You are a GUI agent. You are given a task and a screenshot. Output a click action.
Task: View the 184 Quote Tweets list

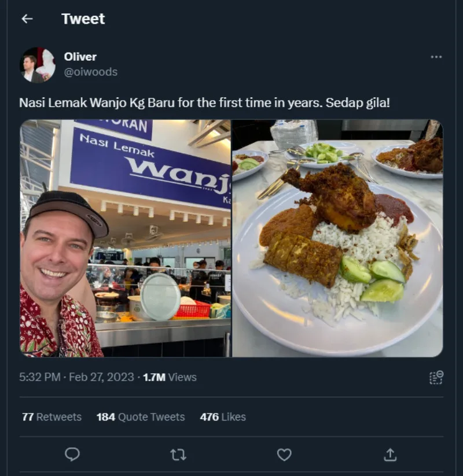(141, 417)
